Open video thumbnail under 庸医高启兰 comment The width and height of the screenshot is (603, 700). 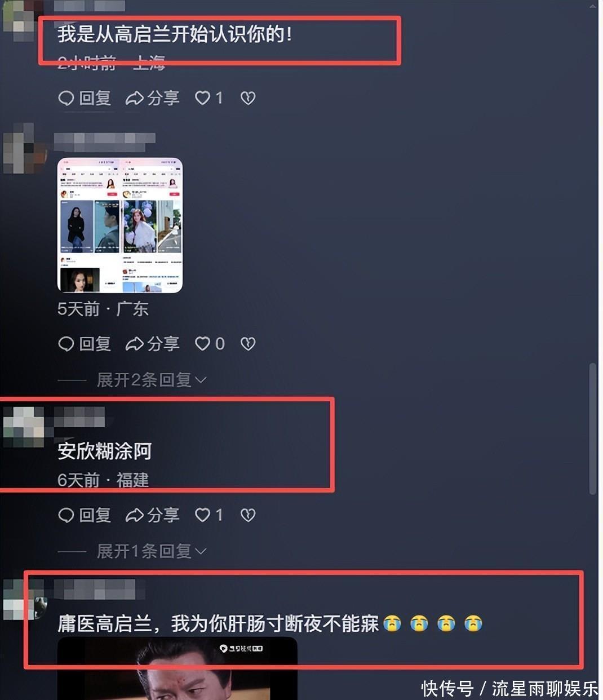tap(177, 668)
